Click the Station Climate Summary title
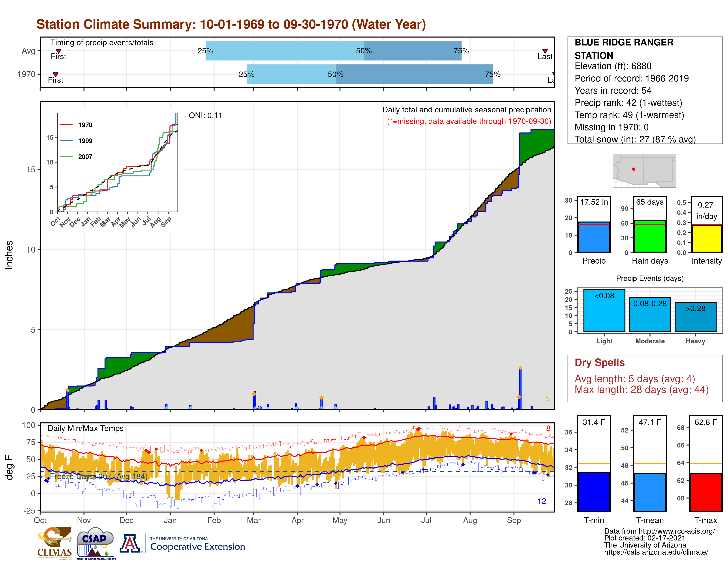Screen dimensions: 728x563 click(231, 24)
